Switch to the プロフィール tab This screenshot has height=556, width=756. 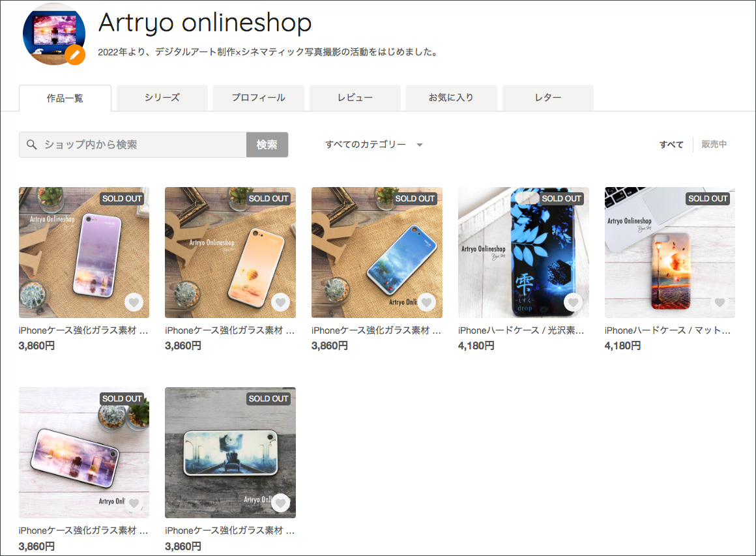[x=258, y=98]
